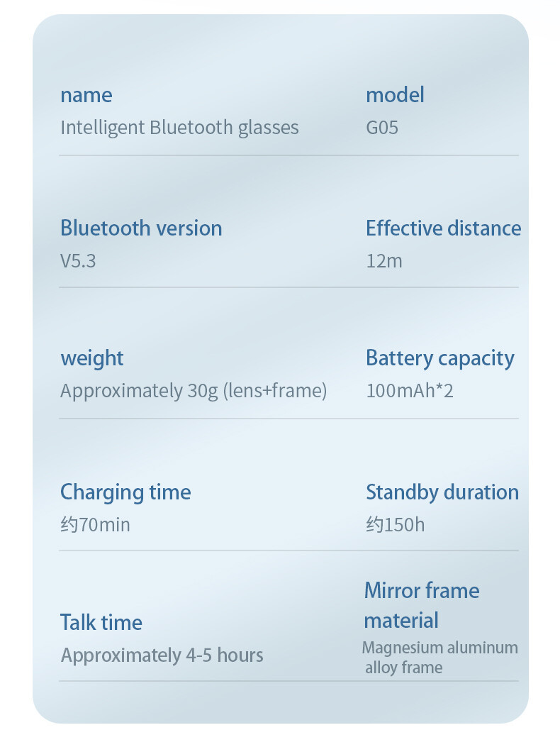Select the V5.3 version value
The width and height of the screenshot is (560, 747).
click(x=78, y=261)
